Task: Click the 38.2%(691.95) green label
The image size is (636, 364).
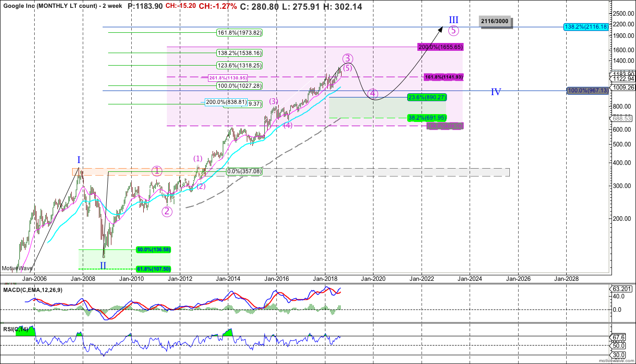Action: [x=426, y=118]
